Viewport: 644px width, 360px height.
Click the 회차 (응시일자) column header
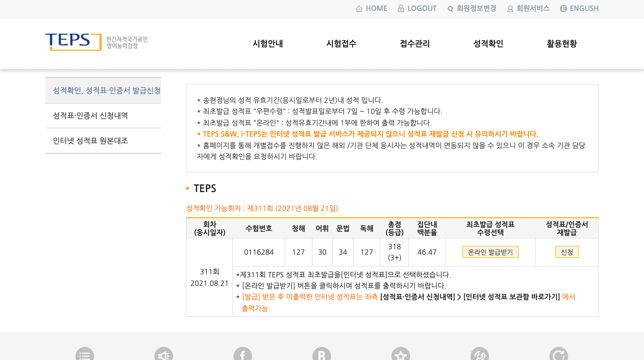pos(210,228)
